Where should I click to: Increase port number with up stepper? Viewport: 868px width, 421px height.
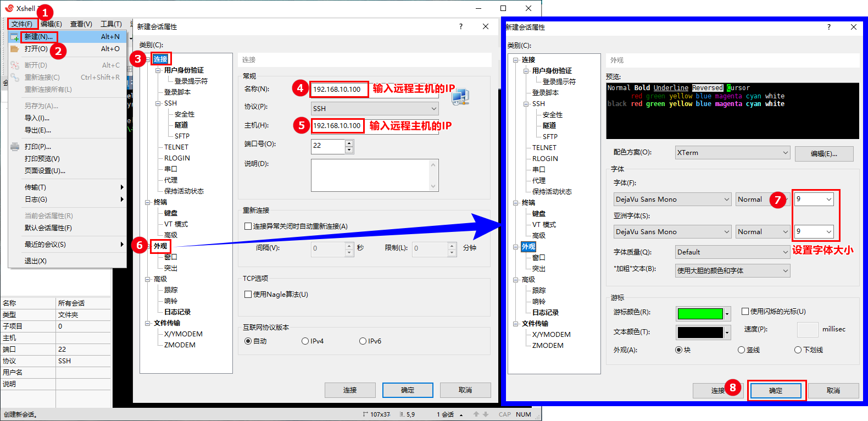coord(349,143)
